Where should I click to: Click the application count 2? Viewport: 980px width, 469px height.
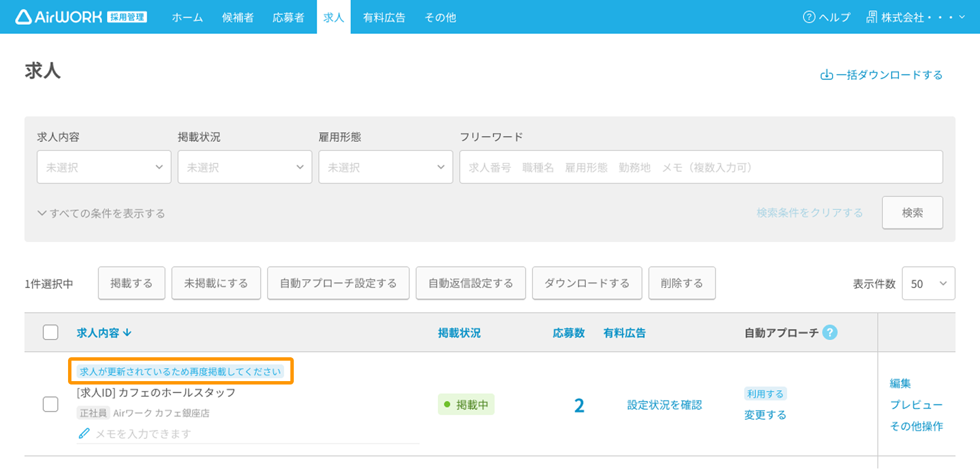(579, 405)
